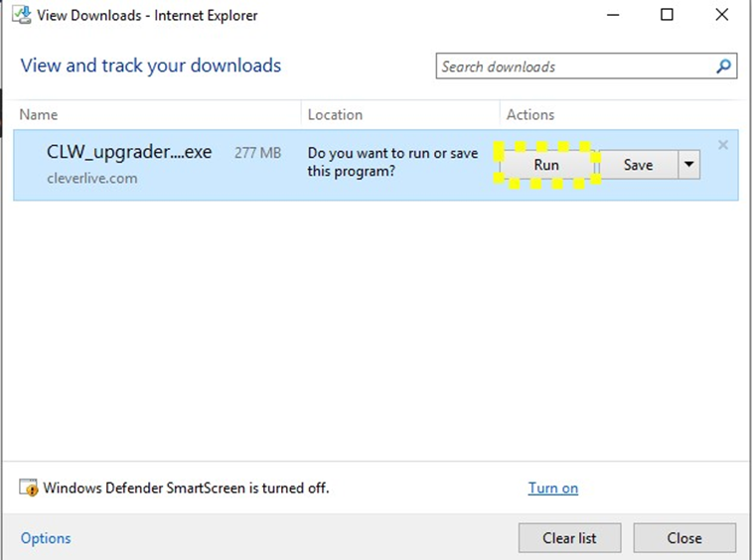Screen dimensions: 752x560
Task: Maximize the View Downloads window
Action: (667, 15)
